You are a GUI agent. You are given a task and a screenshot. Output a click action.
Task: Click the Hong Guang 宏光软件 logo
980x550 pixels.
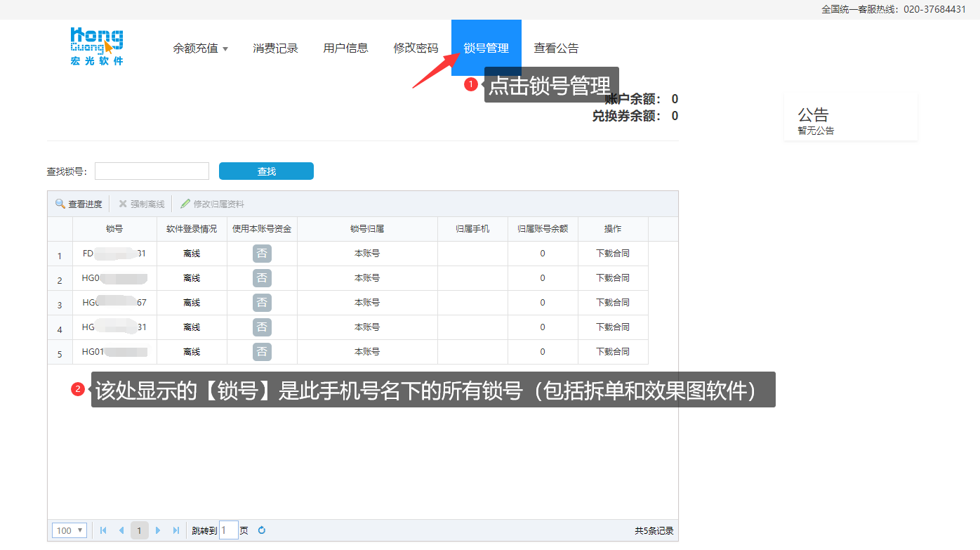tap(97, 46)
